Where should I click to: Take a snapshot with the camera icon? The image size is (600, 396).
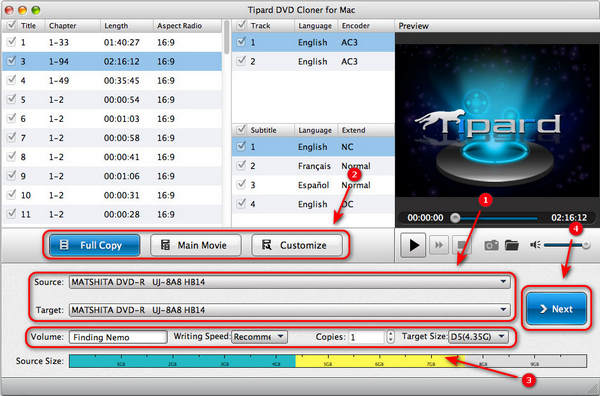[x=491, y=245]
